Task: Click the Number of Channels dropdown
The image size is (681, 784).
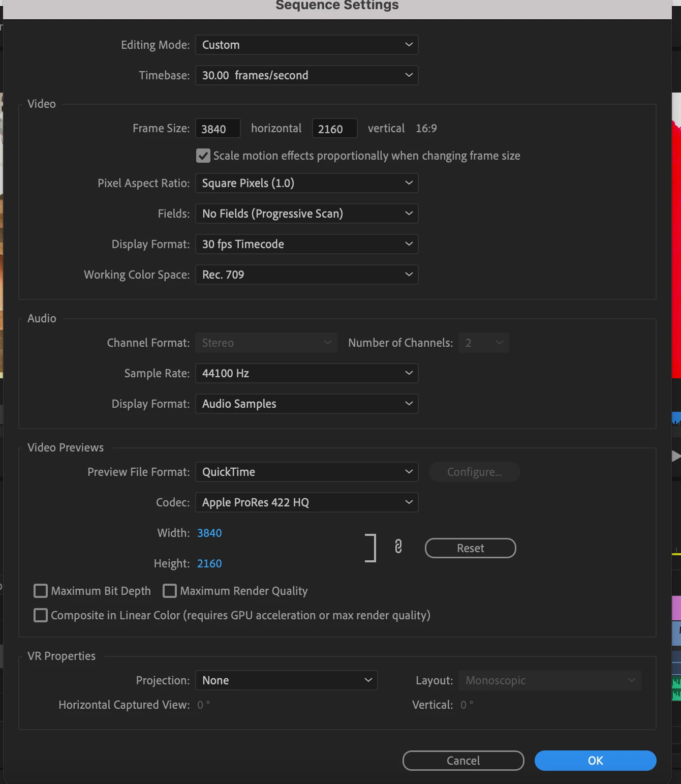Action: [x=484, y=343]
